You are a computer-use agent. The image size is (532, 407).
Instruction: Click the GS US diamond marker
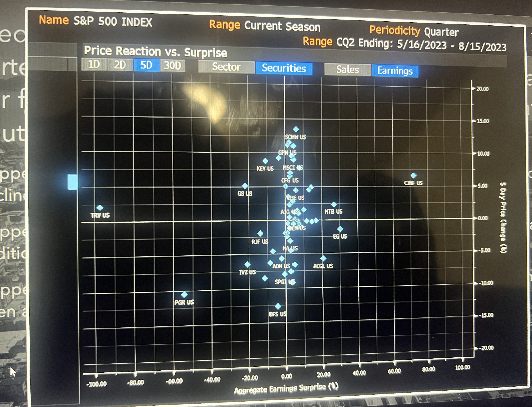click(245, 186)
